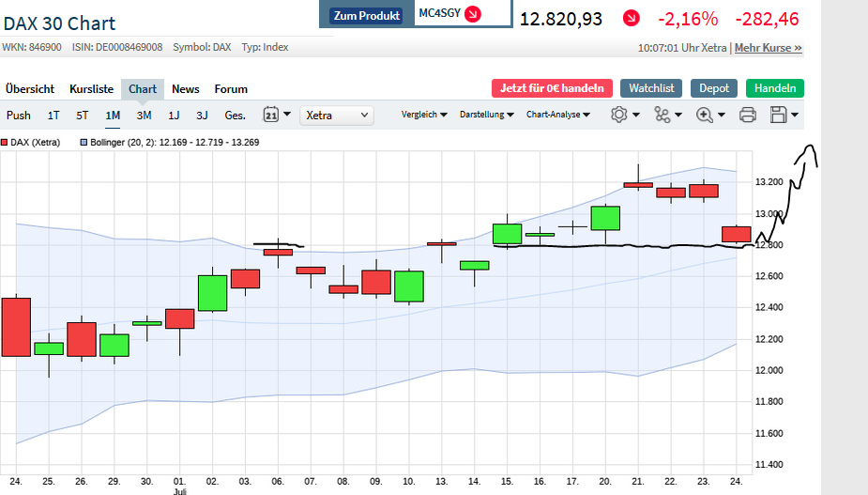Click the 13.200 y-axis label
The image size is (868, 495).
pos(769,182)
